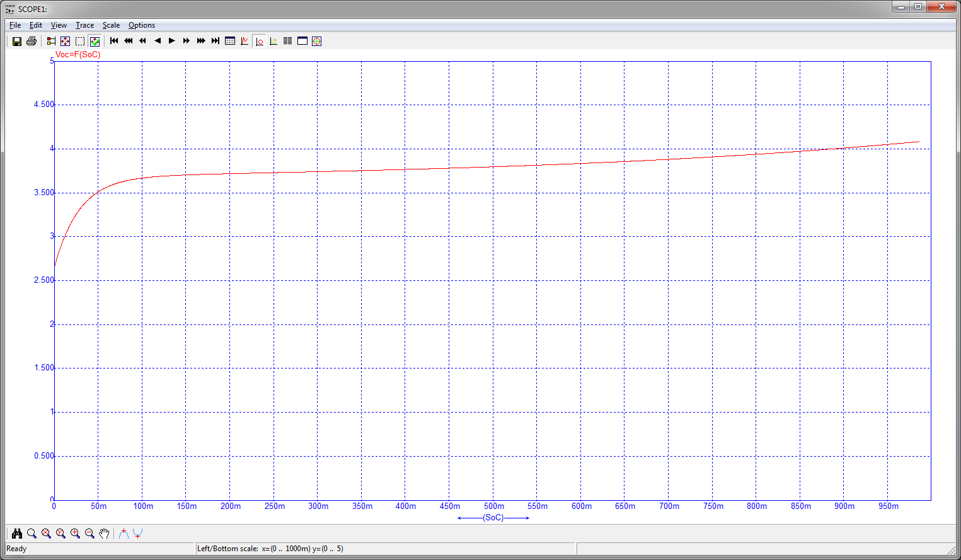Jump to the last step button
The width and height of the screenshot is (961, 560).
pyautogui.click(x=216, y=41)
